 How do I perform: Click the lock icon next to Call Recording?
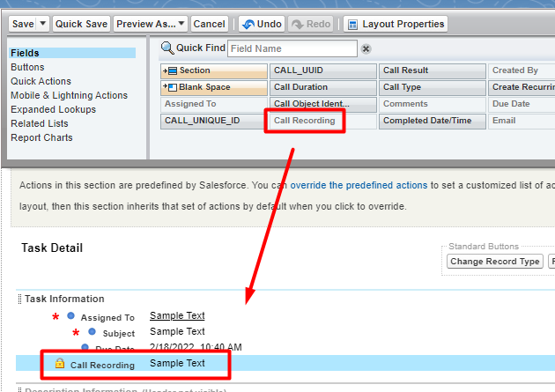[x=60, y=363]
